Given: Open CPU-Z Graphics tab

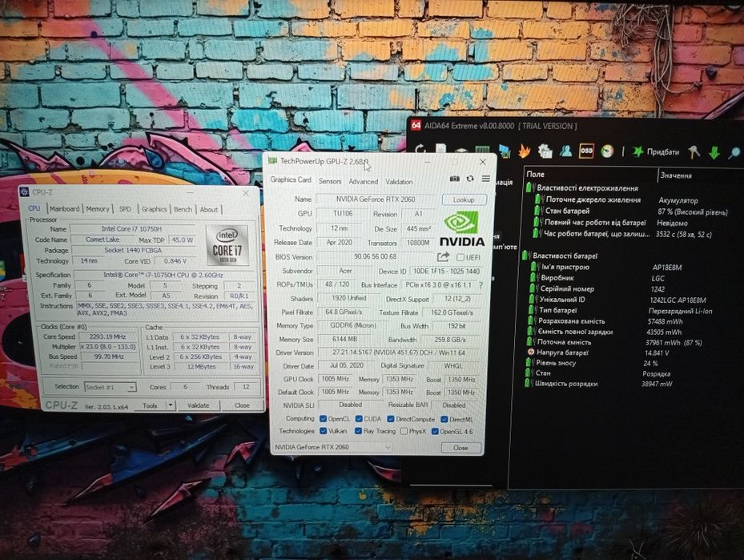Looking at the screenshot, I should point(155,209).
